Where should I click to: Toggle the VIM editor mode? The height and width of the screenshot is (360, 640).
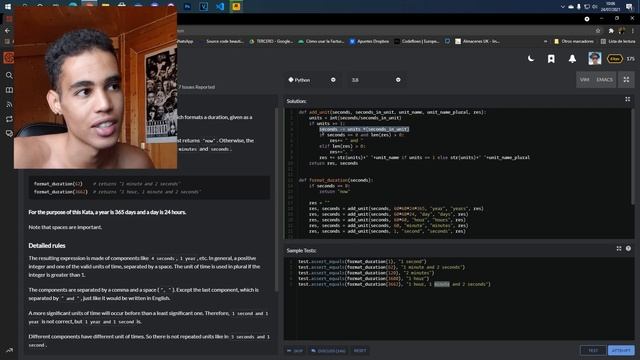click(x=584, y=80)
